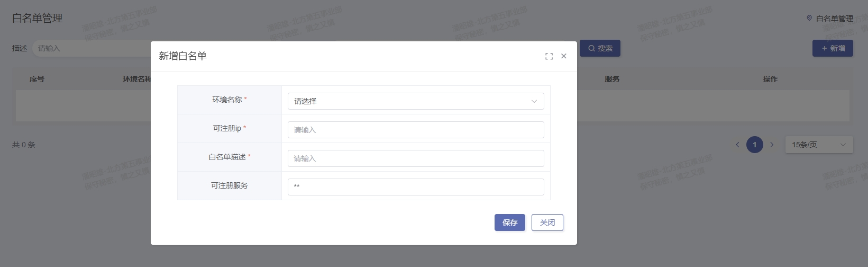Click the 操作 column header
Viewport: 868px width, 267px height.
[x=770, y=79]
